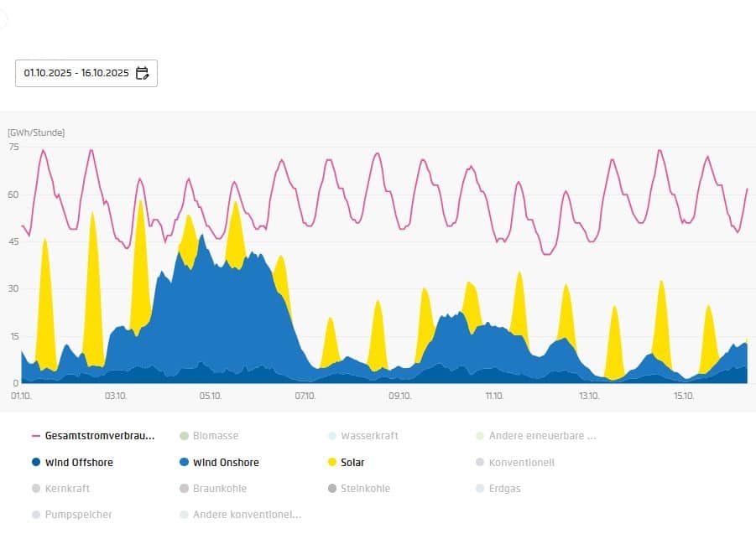Click the yellow Solar color dot

point(331,462)
